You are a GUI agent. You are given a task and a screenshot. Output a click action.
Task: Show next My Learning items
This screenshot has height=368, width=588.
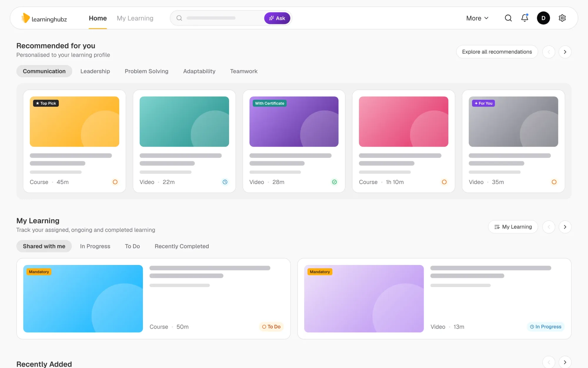point(565,227)
